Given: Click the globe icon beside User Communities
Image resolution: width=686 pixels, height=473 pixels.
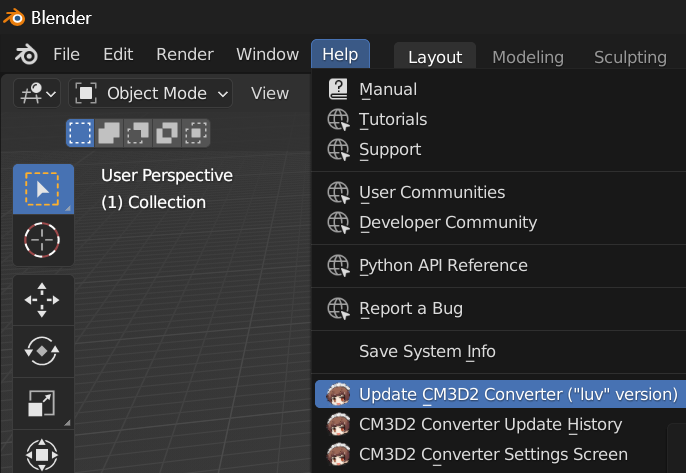Looking at the screenshot, I should point(338,193).
